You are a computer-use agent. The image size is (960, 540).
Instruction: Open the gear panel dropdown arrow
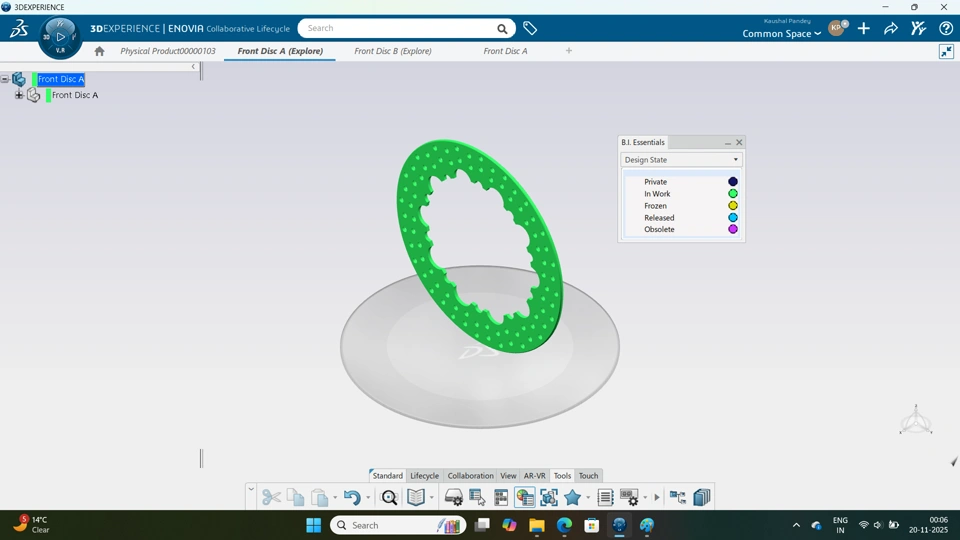click(x=645, y=498)
